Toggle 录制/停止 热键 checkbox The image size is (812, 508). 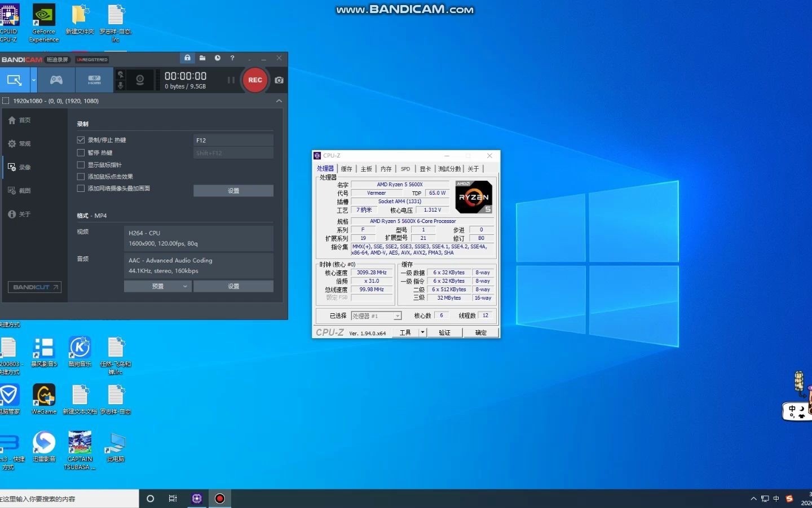81,140
